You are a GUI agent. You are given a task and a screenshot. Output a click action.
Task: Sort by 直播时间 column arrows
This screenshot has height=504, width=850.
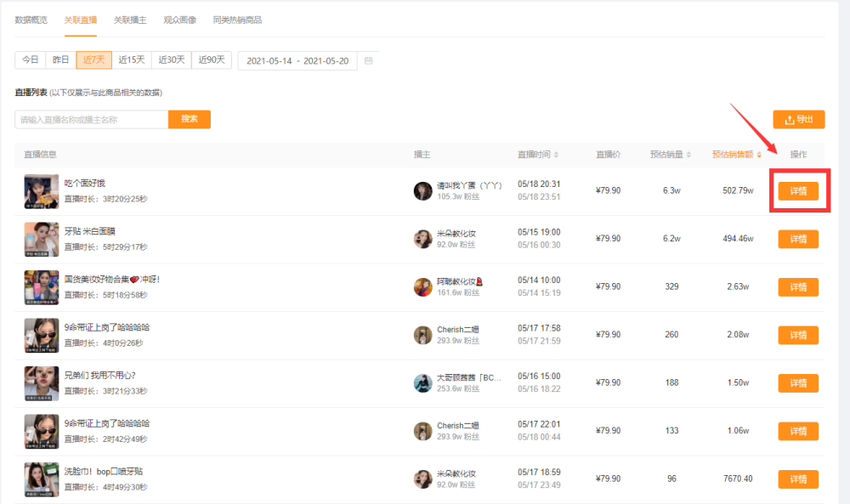coord(556,155)
